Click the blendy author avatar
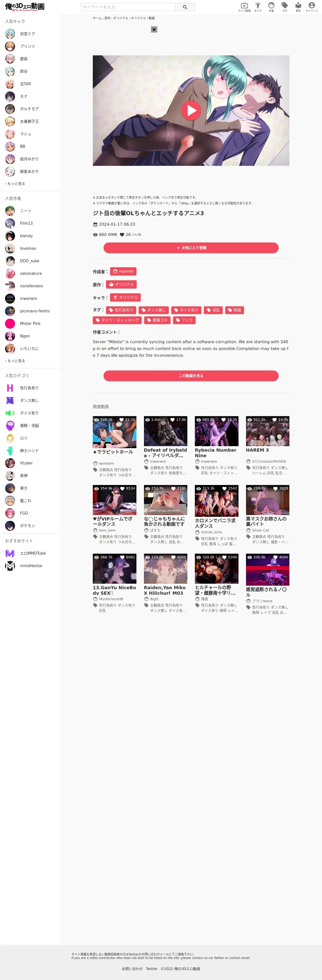Image resolution: width=322 pixels, height=980 pixels. (x=10, y=236)
